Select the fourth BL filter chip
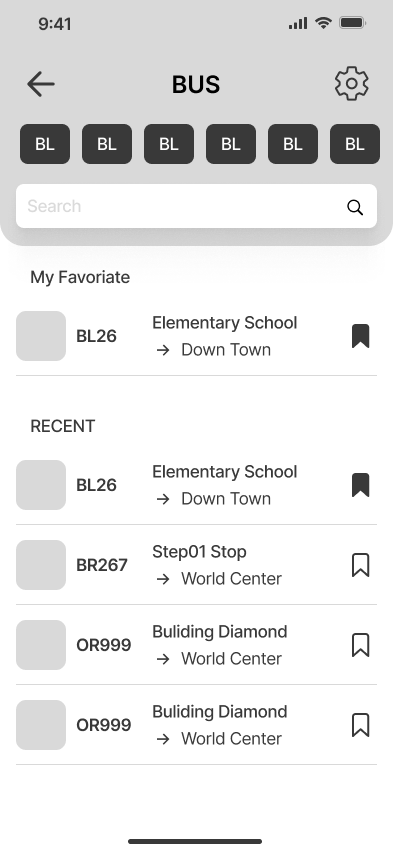The height and width of the screenshot is (852, 393). pyautogui.click(x=231, y=144)
